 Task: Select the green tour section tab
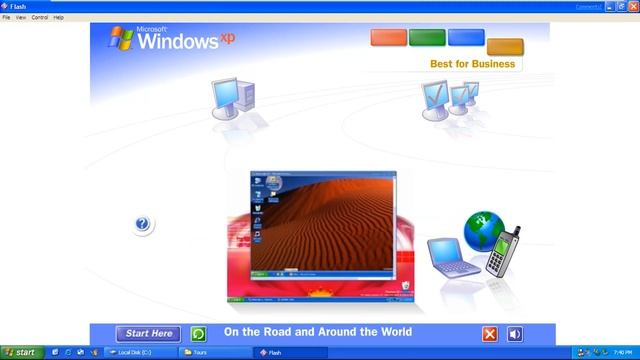pyautogui.click(x=427, y=38)
